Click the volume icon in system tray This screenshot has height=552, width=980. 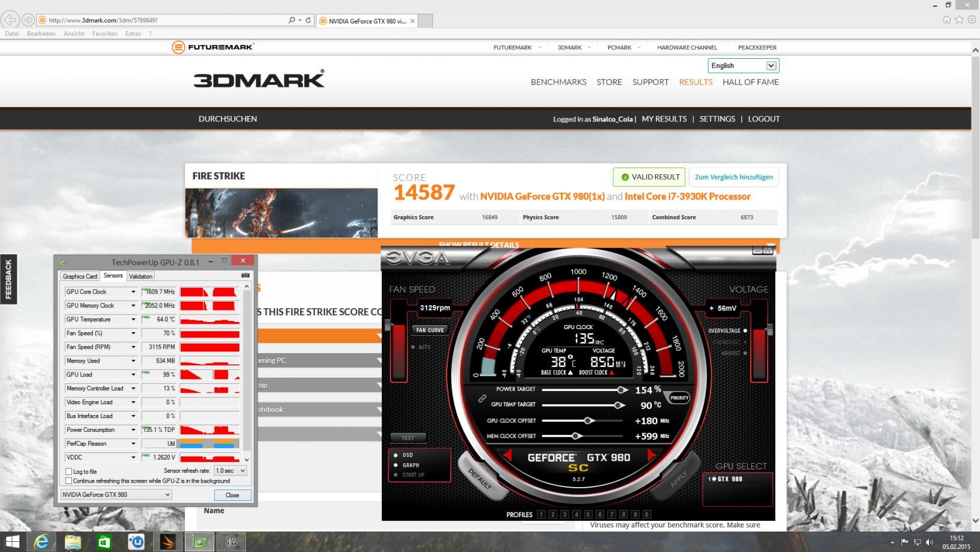(930, 542)
